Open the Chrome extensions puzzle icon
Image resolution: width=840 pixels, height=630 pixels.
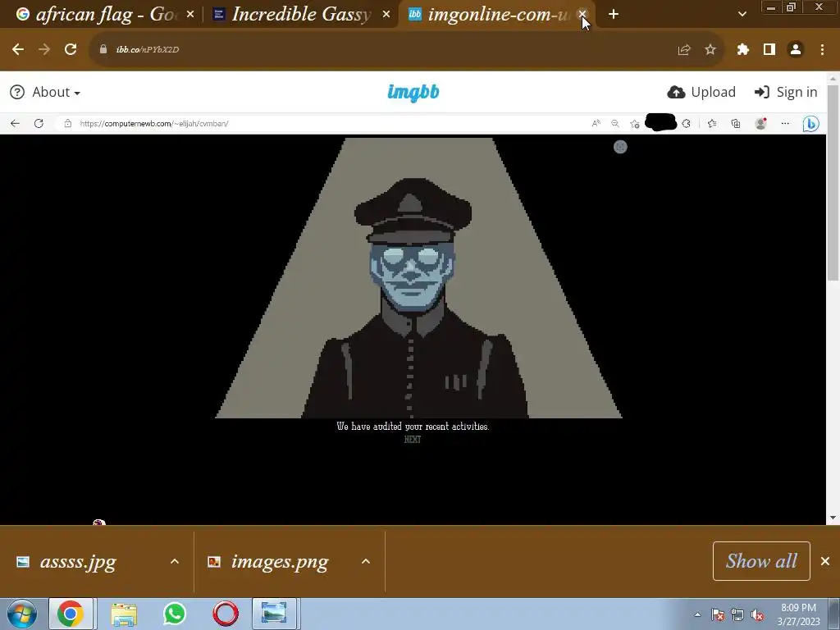tap(743, 50)
